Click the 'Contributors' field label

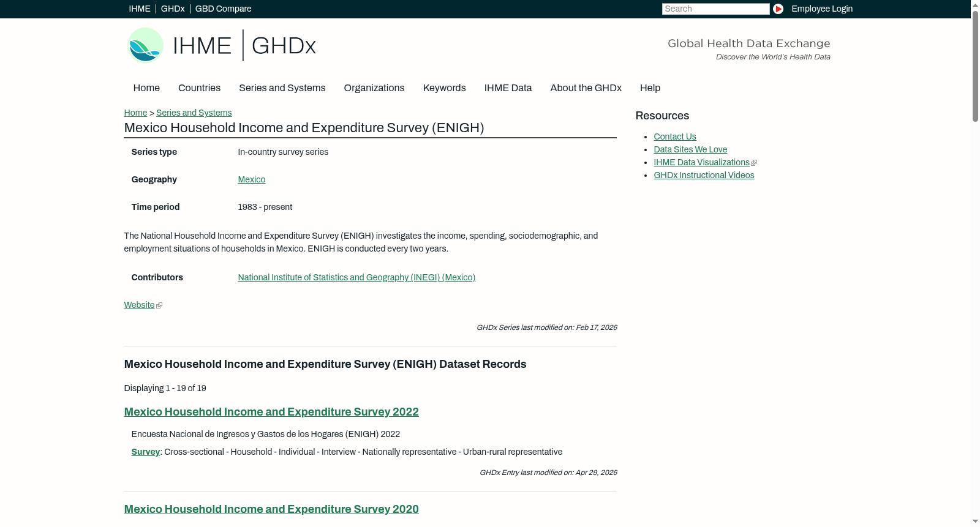[x=157, y=277]
